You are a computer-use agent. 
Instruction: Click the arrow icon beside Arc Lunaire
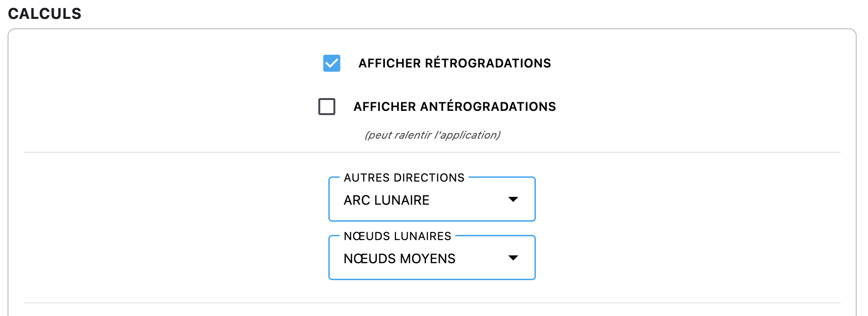pos(513,200)
